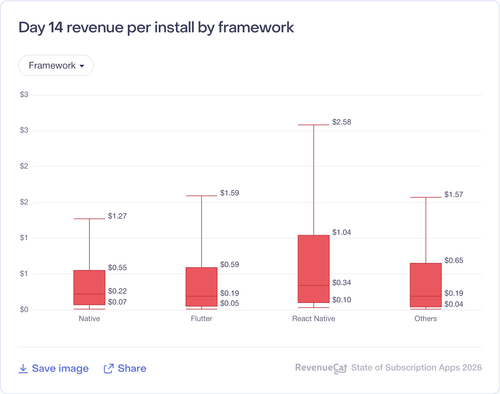
Task: Click the $0.22 value label
Action: (x=117, y=291)
